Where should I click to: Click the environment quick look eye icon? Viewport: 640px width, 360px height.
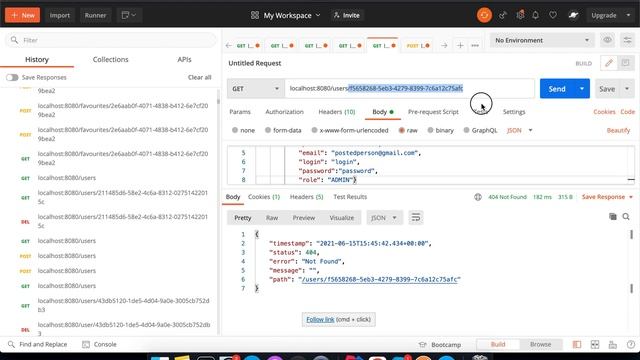(607, 40)
